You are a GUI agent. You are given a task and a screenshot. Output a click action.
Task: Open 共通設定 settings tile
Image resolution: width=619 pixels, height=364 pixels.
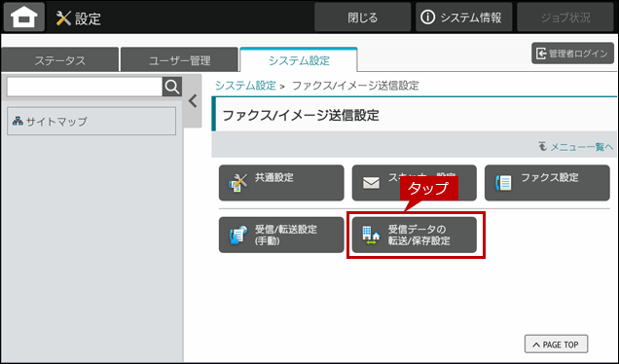point(281,183)
